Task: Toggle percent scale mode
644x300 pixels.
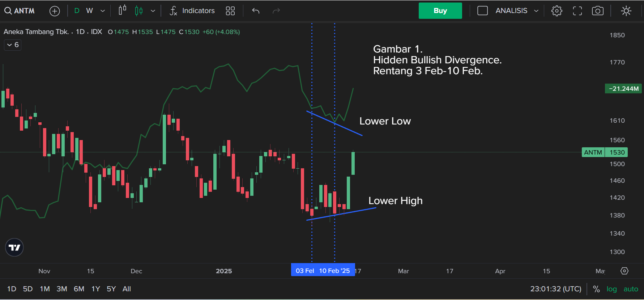Action: [596, 289]
